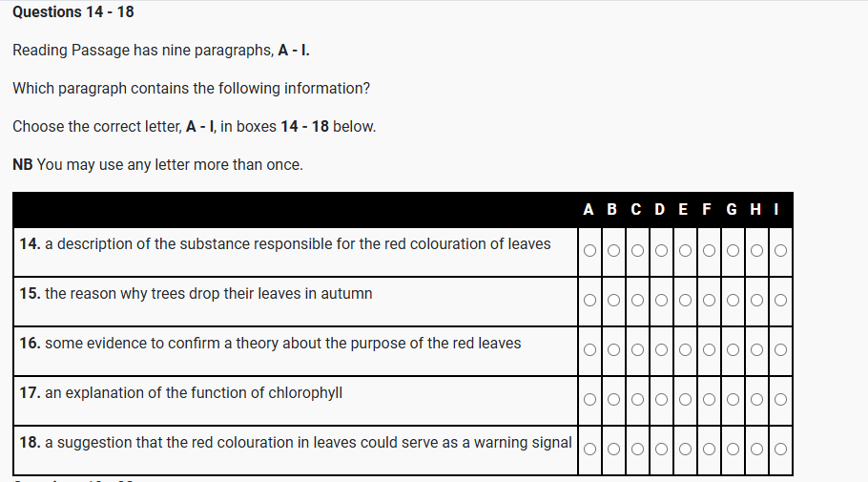Pick paragraph G in row 18

tap(733, 450)
